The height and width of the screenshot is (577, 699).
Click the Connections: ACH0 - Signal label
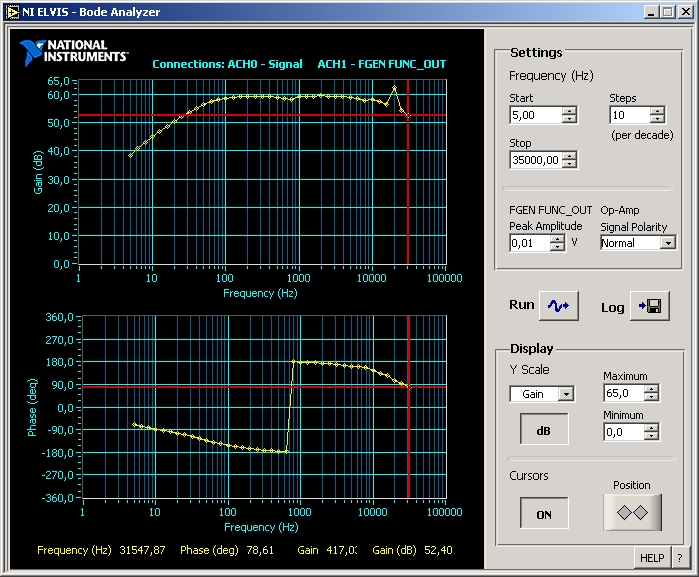[x=227, y=64]
